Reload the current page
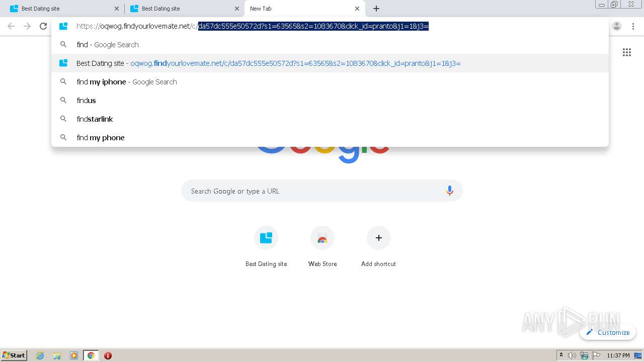The width and height of the screenshot is (644, 362). [43, 26]
